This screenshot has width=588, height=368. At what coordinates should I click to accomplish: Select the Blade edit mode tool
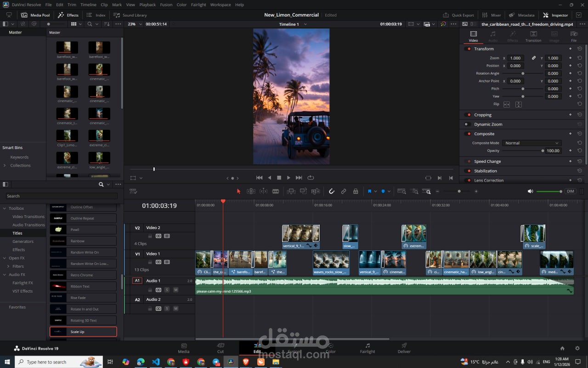(x=276, y=191)
